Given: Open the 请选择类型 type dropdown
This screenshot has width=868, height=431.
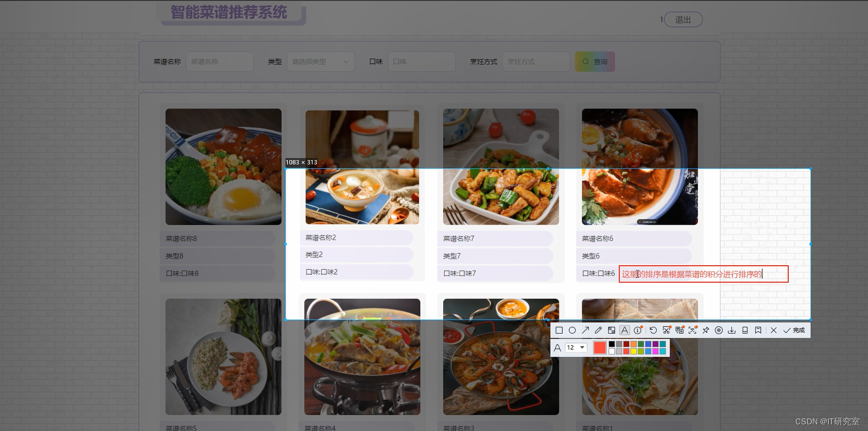Looking at the screenshot, I should 321,61.
